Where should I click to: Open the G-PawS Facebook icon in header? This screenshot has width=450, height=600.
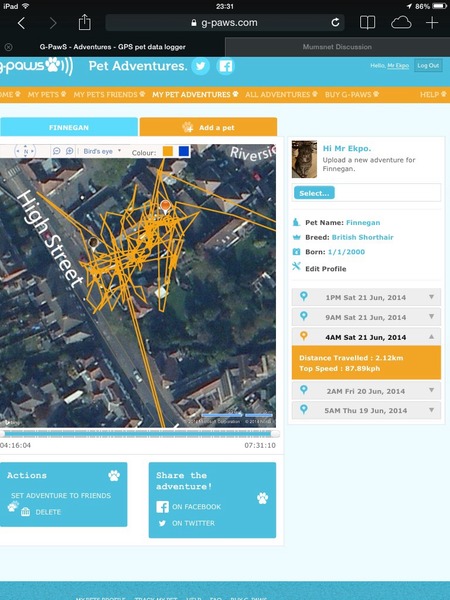[225, 66]
